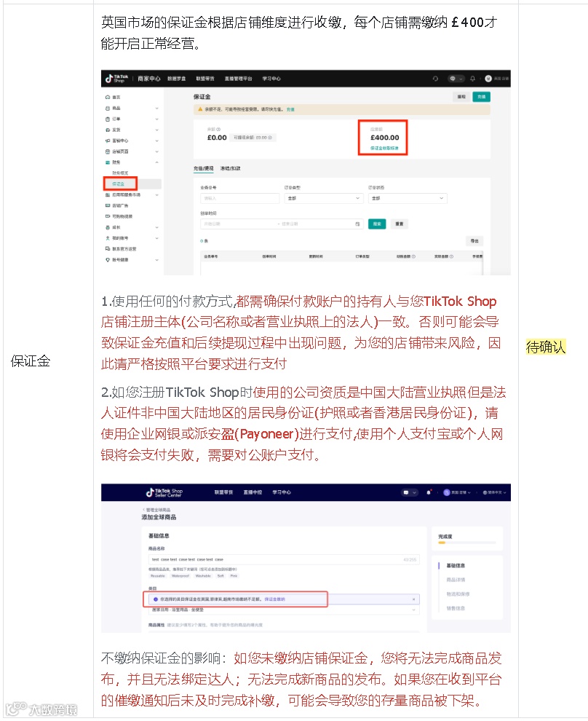Open the chat message icon in 商家中心 header
Screen dimensions: 588x721
[x=453, y=79]
